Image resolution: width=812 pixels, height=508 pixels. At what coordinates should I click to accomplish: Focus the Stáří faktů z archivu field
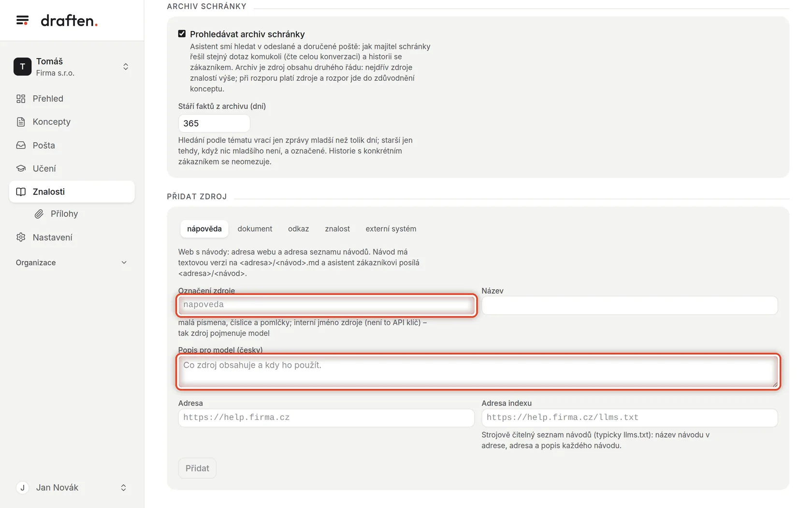[214, 123]
